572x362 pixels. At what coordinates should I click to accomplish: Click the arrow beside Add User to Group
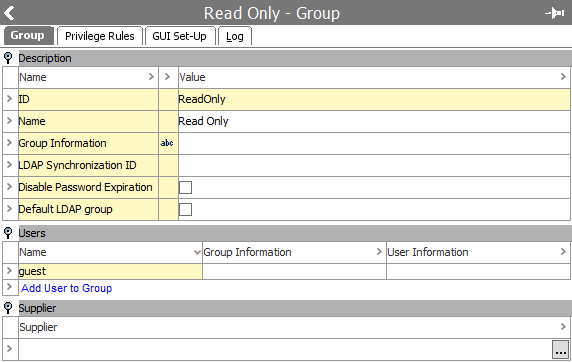click(x=10, y=287)
